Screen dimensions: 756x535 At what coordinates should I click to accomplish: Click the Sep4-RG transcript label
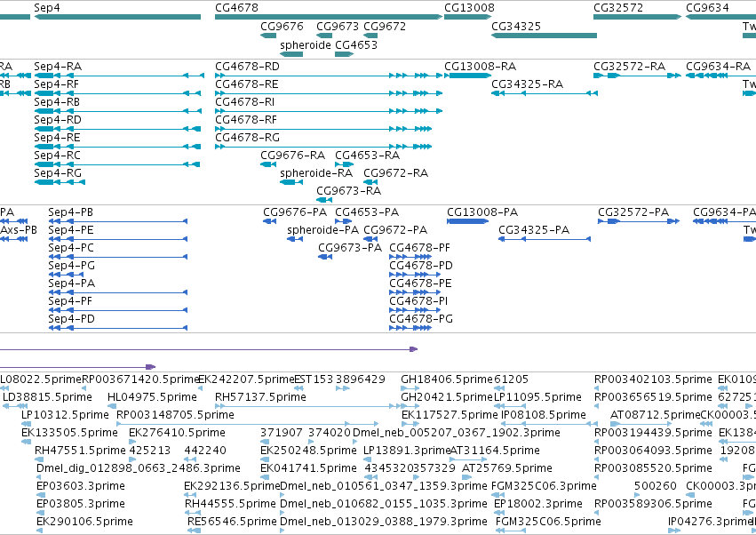(58, 172)
